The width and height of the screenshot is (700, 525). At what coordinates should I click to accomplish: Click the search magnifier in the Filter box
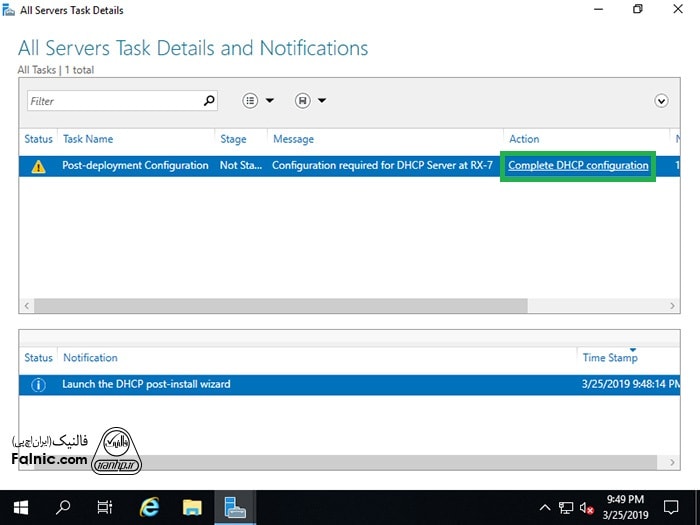tap(209, 101)
